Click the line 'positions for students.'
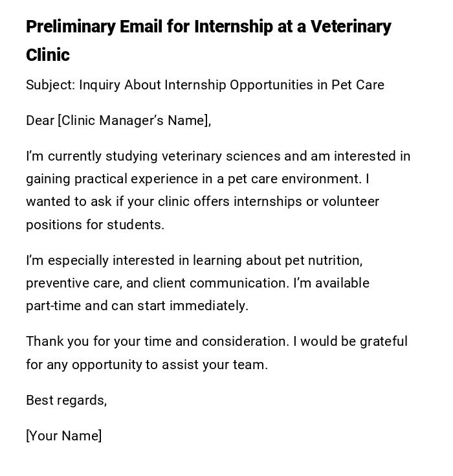The width and height of the screenshot is (453, 476). [x=95, y=225]
